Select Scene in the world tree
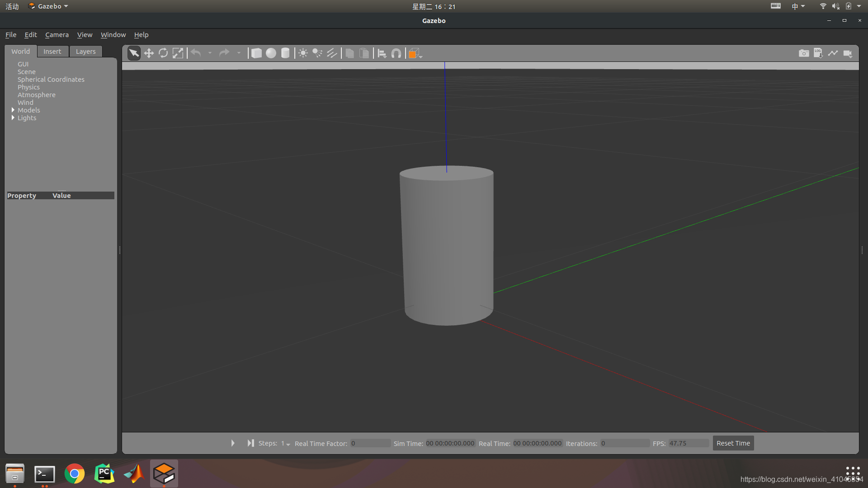 [x=27, y=72]
